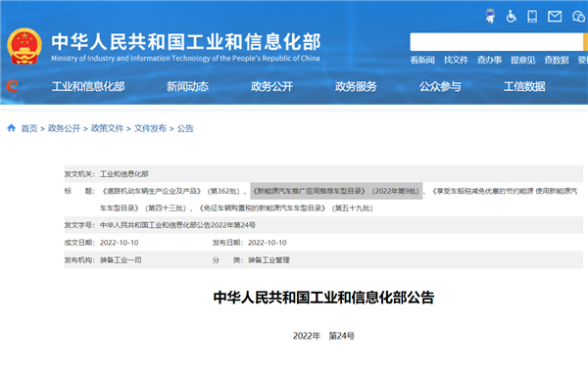Open 新闻动态 navigation menu
This screenshot has height=369, width=588.
pos(187,86)
